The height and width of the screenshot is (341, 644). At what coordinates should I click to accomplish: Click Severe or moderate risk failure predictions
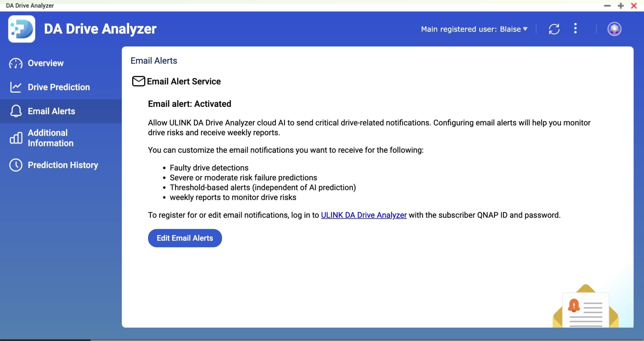[x=243, y=178]
